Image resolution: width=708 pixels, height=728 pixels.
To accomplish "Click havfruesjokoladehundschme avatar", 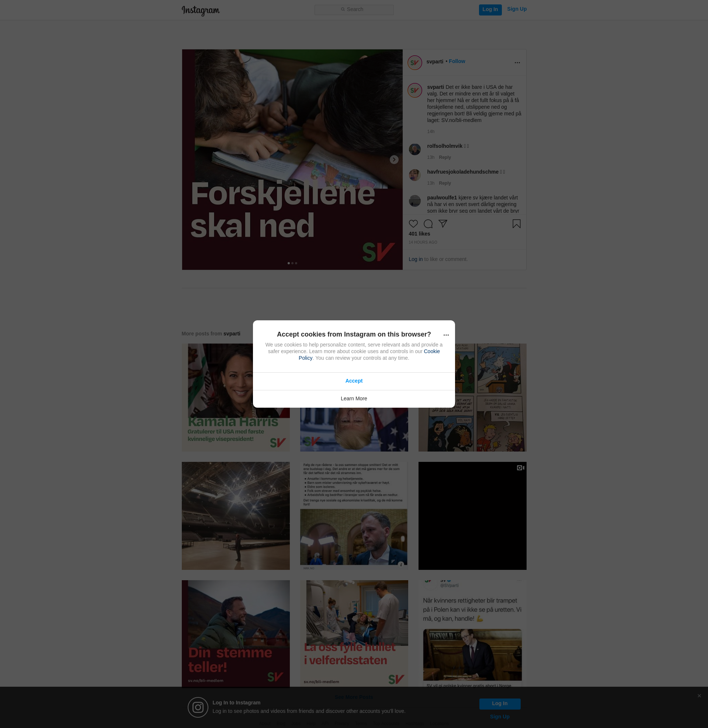I will [x=414, y=175].
